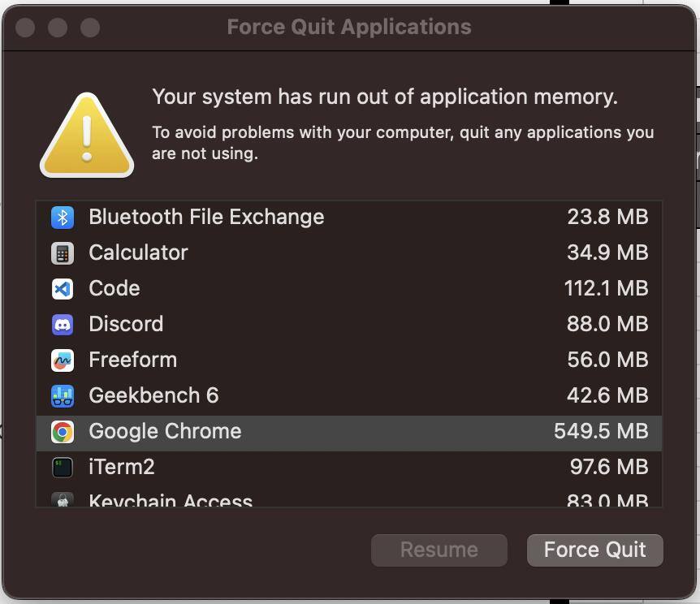The height and width of the screenshot is (604, 700).
Task: Close the Force Quit Applications window
Action: tap(25, 28)
